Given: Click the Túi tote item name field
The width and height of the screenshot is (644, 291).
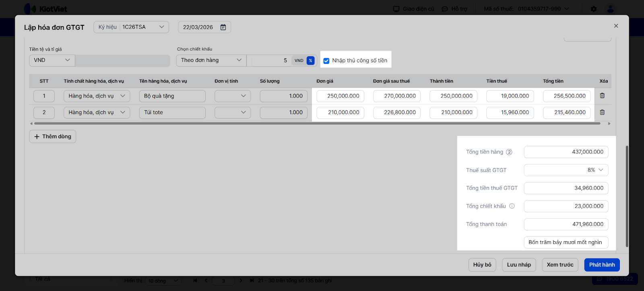Looking at the screenshot, I should pos(172,113).
